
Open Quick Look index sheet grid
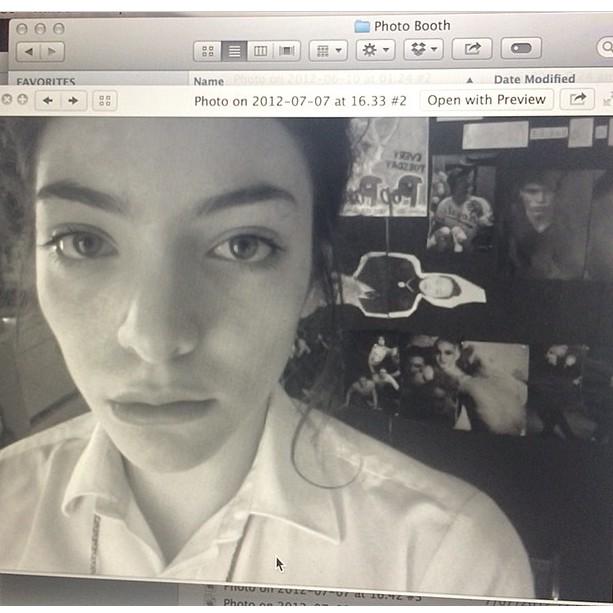pyautogui.click(x=105, y=101)
